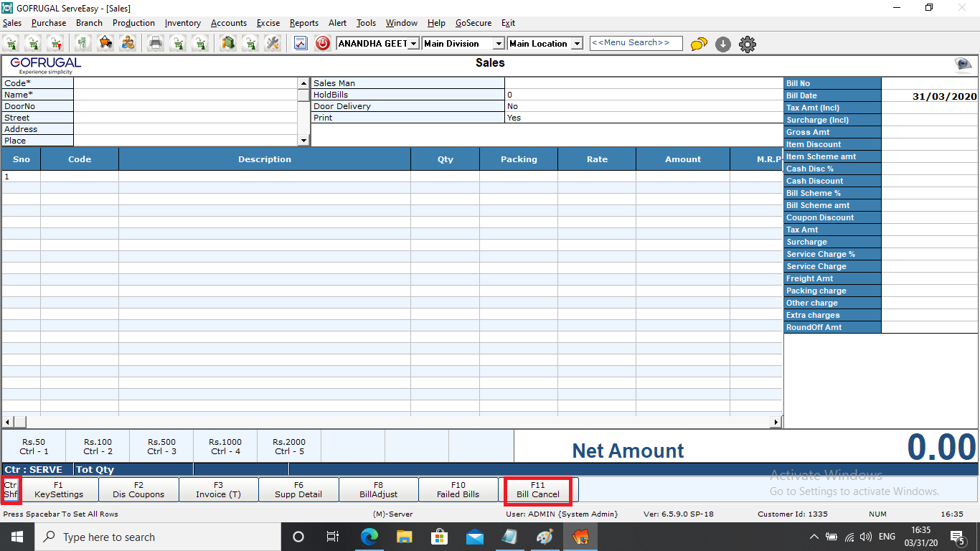Open the Reports menu
This screenshot has width=980, height=551.
(x=304, y=23)
